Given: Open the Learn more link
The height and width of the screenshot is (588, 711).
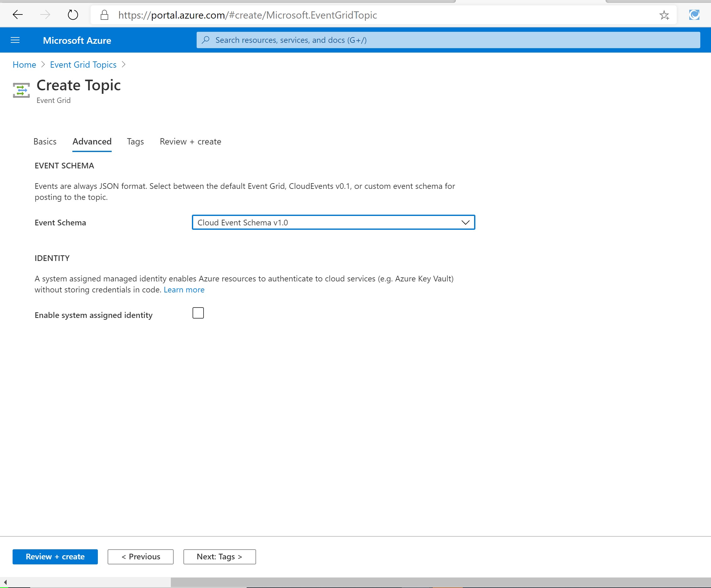Looking at the screenshot, I should [x=184, y=290].
